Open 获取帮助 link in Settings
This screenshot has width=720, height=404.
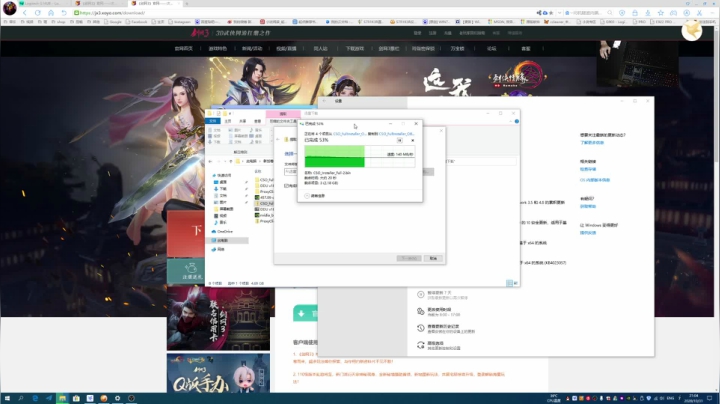(587, 207)
